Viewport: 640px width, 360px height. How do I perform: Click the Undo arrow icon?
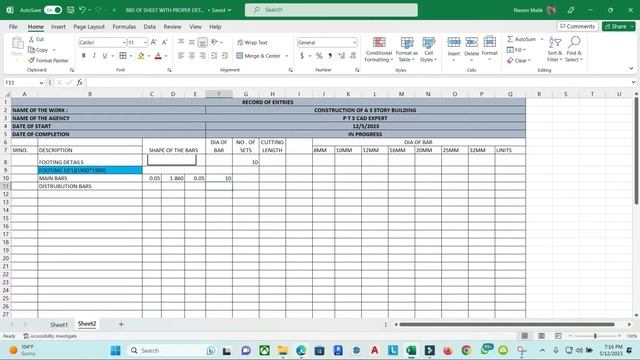tap(82, 10)
